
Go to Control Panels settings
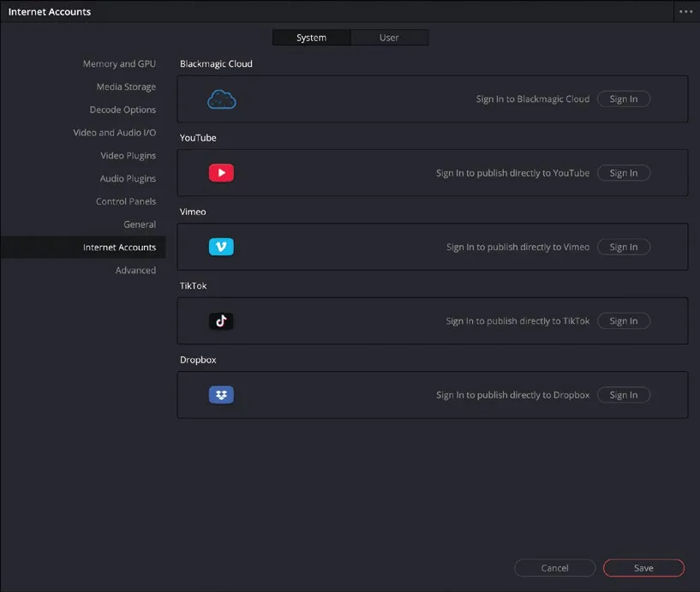(x=126, y=201)
